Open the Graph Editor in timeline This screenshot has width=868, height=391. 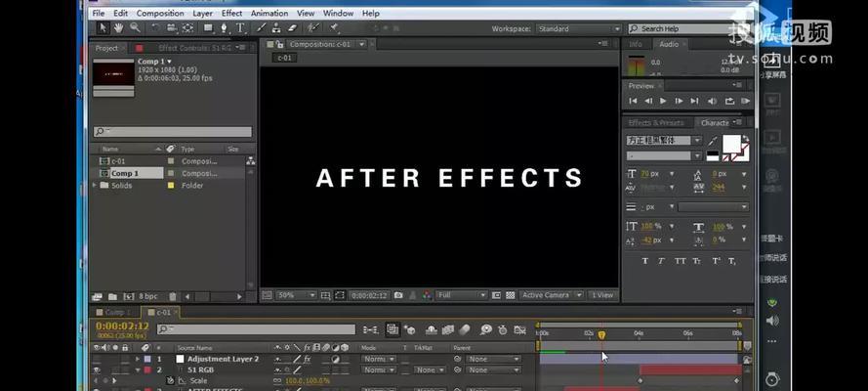[x=519, y=329]
